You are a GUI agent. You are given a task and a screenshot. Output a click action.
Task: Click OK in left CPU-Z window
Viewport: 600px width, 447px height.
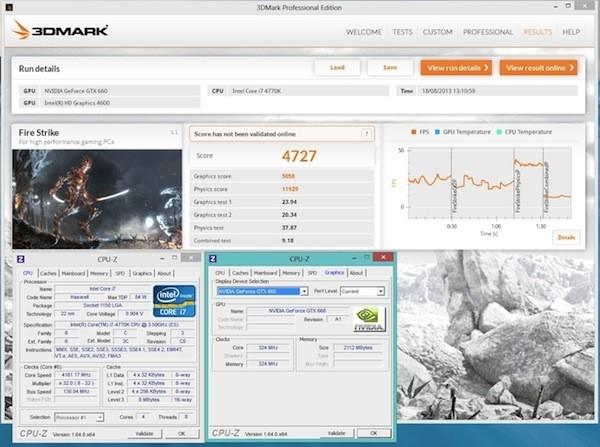click(x=182, y=434)
